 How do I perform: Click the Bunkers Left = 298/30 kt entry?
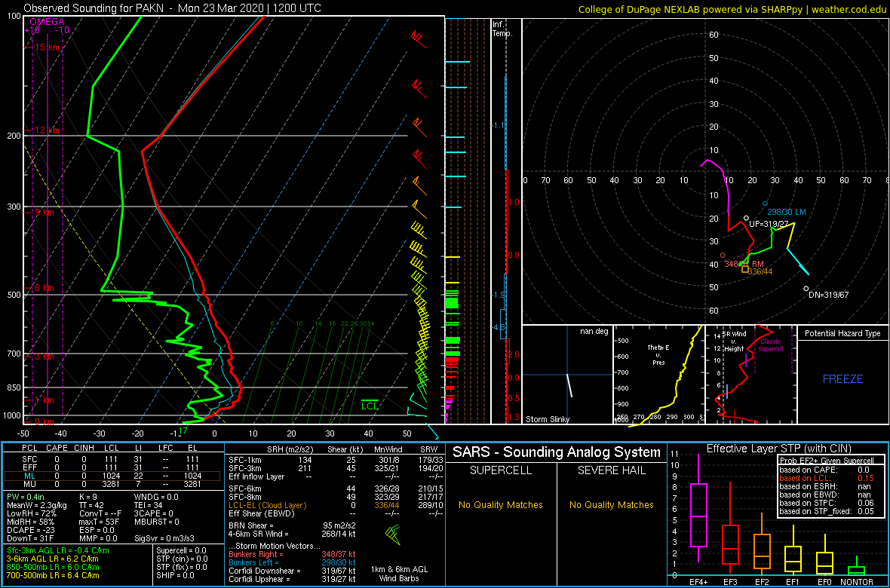click(x=292, y=562)
